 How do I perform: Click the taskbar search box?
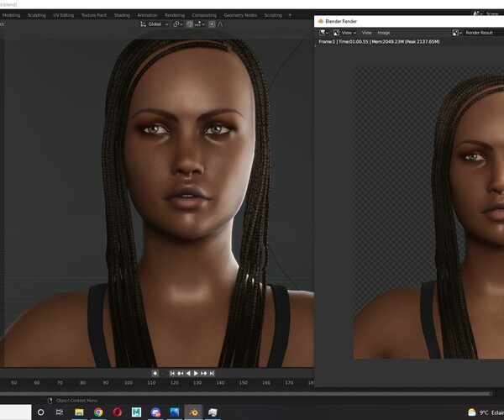coord(15,412)
